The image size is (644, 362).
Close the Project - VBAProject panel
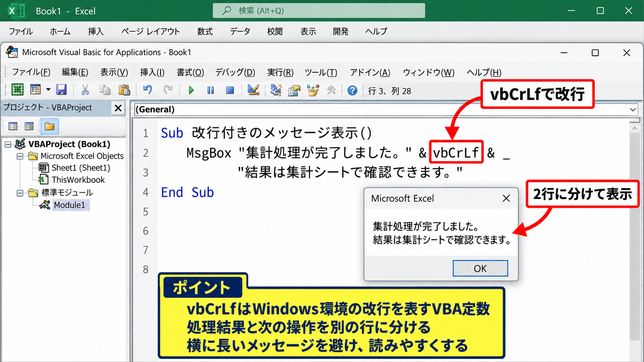coord(118,108)
